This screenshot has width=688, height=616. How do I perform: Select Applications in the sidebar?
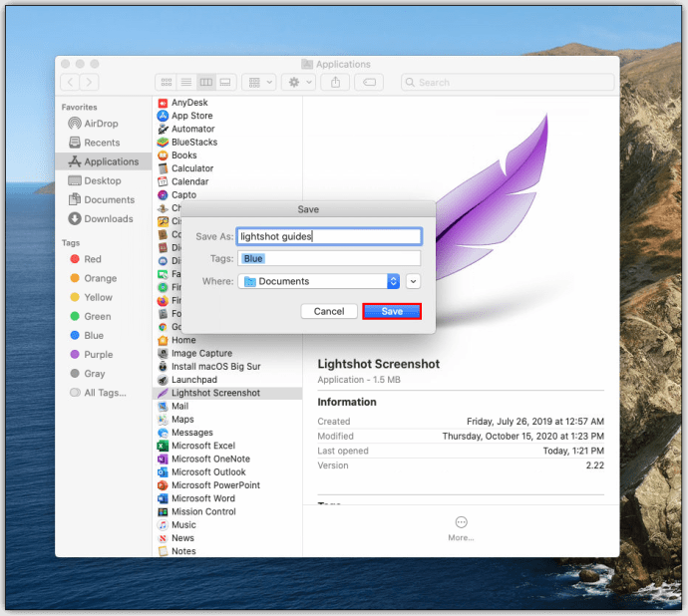(104, 161)
